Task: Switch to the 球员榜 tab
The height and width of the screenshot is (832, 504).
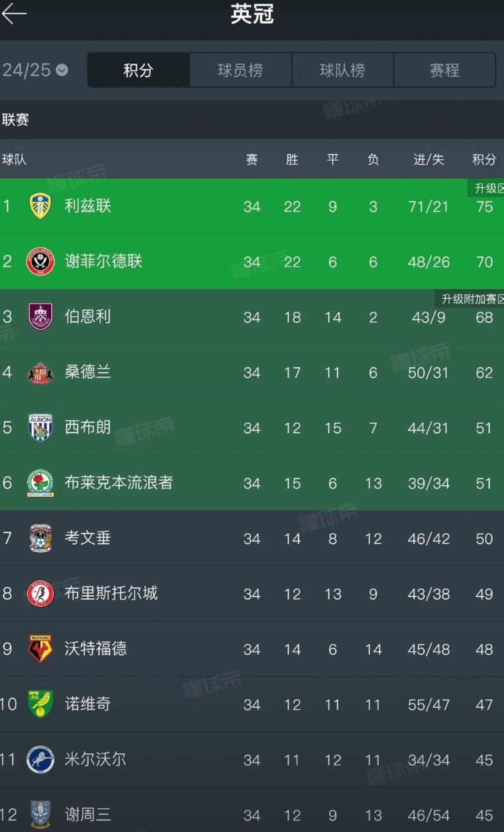Action: click(x=240, y=70)
